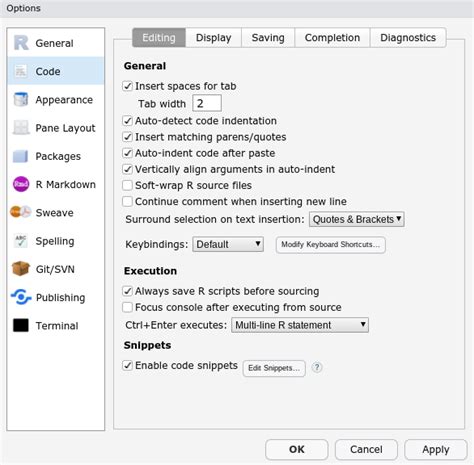This screenshot has width=474, height=465.
Task: Expand the Keybindings Default dropdown
Action: coord(228,244)
